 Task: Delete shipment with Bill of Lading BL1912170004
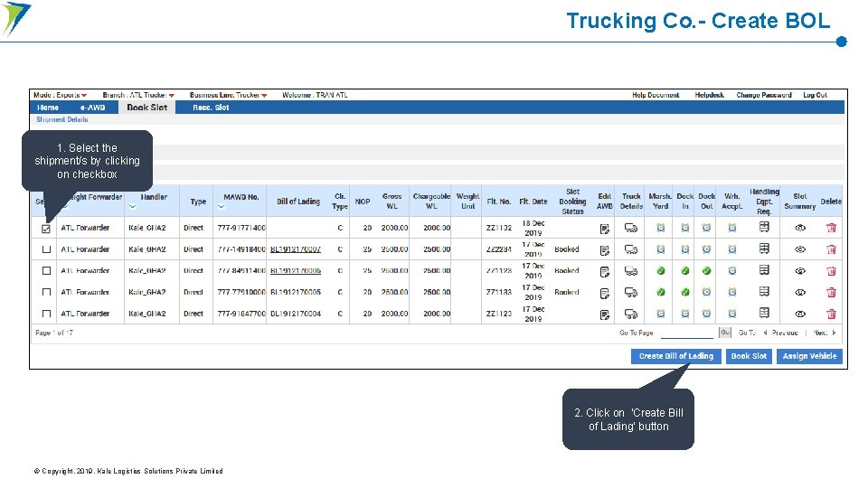click(831, 314)
